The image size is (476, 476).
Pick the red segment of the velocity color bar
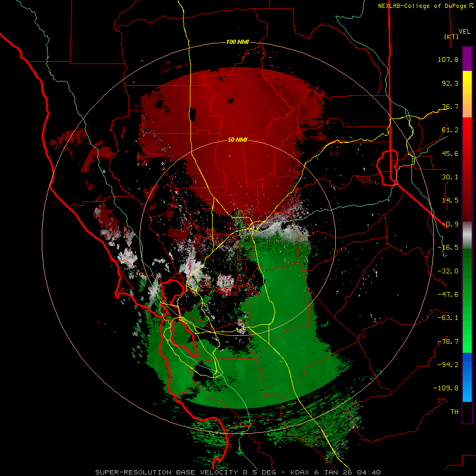pyautogui.click(x=467, y=169)
